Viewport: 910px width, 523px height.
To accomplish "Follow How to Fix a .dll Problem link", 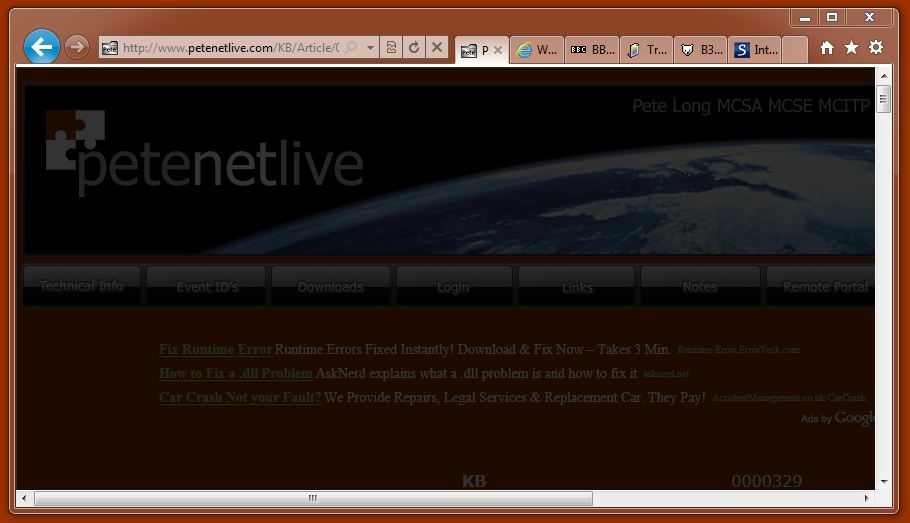I will [236, 373].
